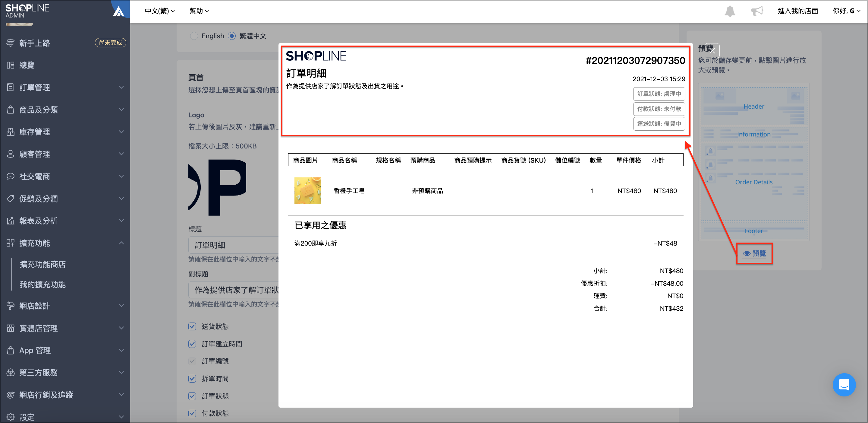Viewport: 868px width, 423px height.
Task: Click the 實體店管理 storefront icon
Action: pyautogui.click(x=11, y=328)
